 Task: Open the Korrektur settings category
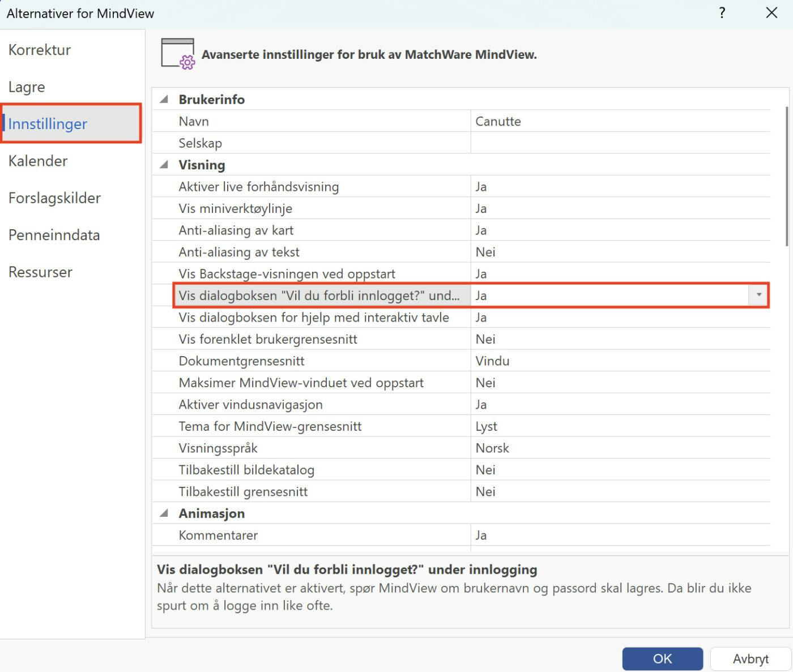click(40, 50)
